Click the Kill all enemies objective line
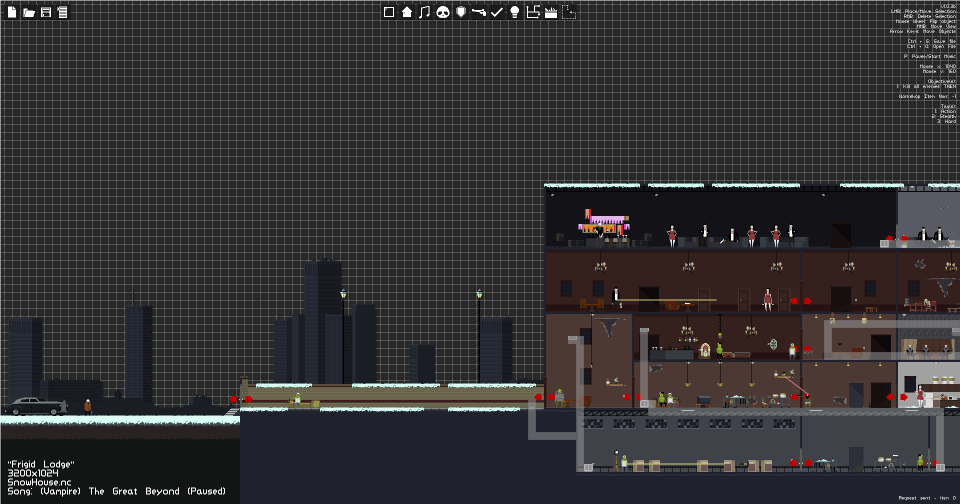This screenshot has height=504, width=960. pyautogui.click(x=926, y=86)
